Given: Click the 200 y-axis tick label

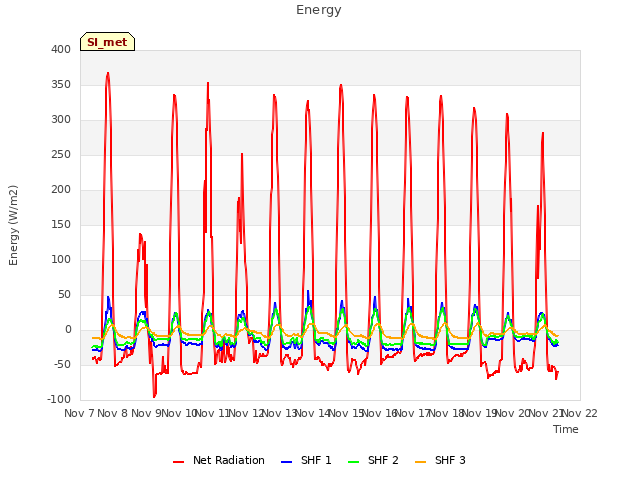Looking at the screenshot, I should pos(61,190).
